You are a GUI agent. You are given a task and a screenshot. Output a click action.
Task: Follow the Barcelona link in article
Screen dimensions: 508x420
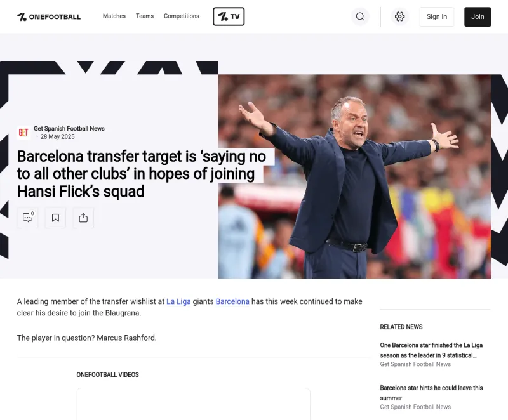click(x=232, y=301)
